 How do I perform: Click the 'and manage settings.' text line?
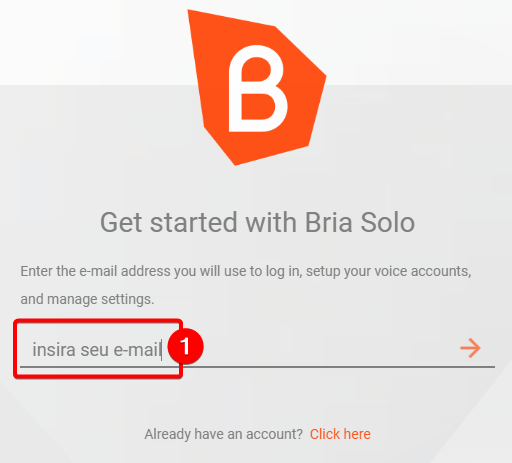pos(87,299)
